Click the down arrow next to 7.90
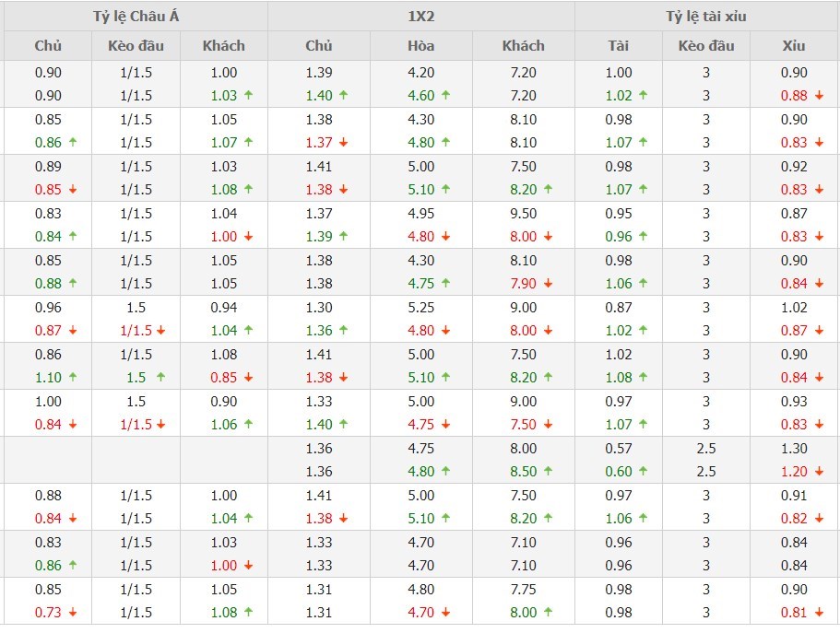Screen dimensions: 840x633 tap(547, 283)
